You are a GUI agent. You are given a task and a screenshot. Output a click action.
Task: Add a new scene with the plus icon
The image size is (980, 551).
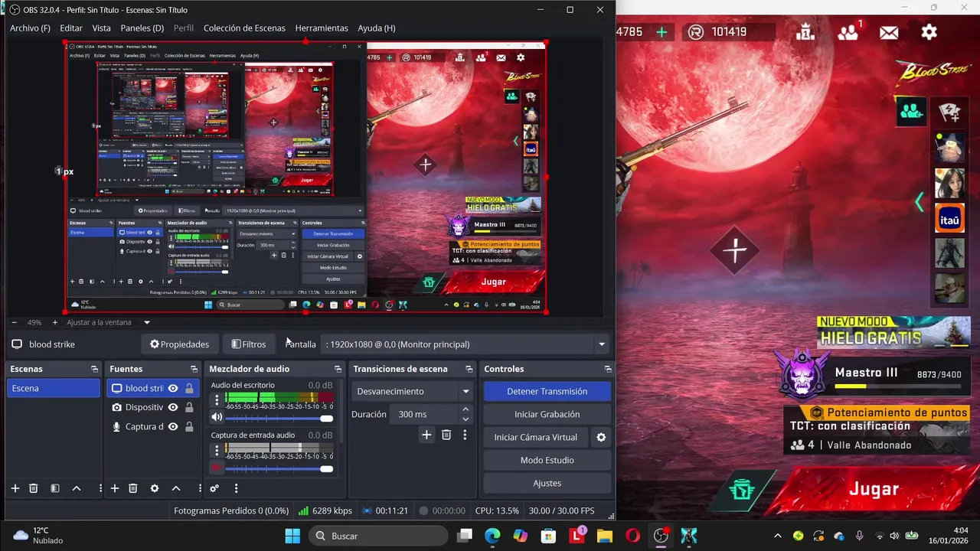(x=15, y=488)
